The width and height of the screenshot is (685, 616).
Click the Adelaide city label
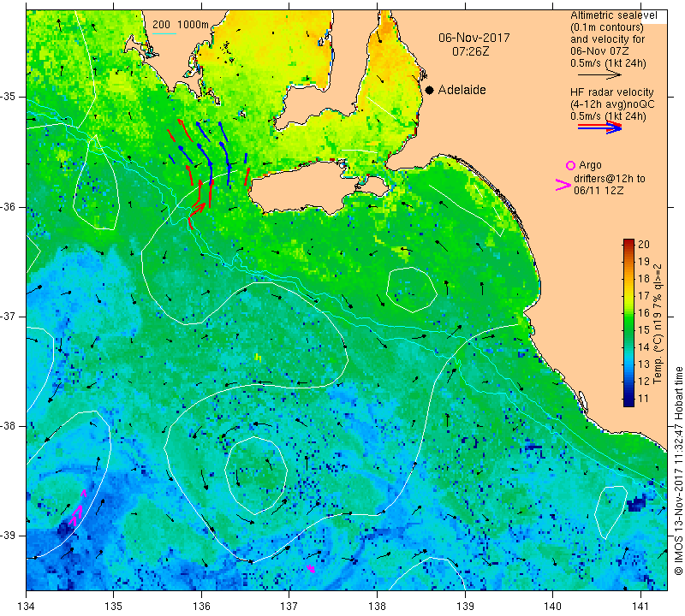pyautogui.click(x=462, y=90)
